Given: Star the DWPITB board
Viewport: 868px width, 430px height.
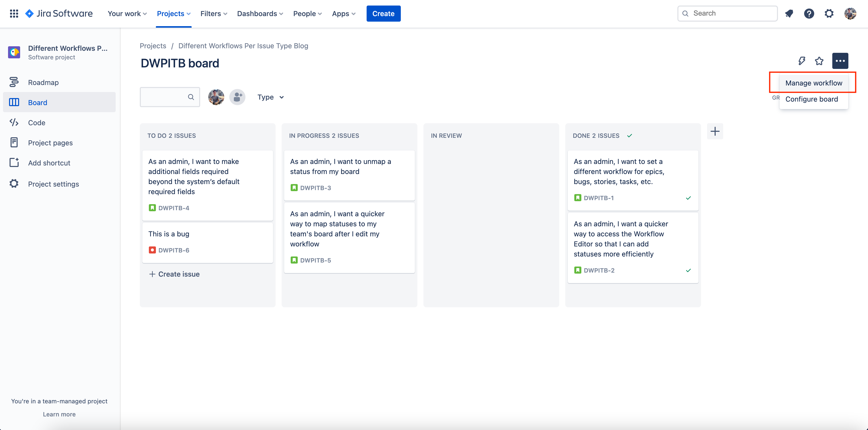Looking at the screenshot, I should 819,61.
